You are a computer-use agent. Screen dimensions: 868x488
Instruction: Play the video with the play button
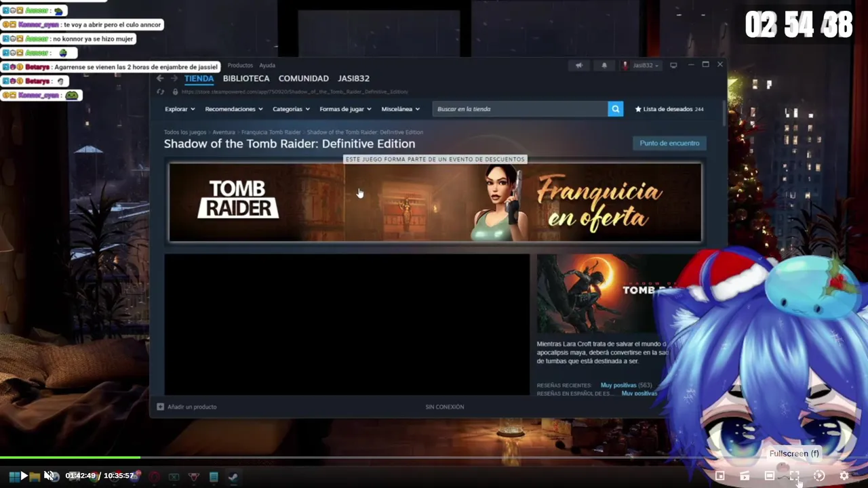(24, 476)
